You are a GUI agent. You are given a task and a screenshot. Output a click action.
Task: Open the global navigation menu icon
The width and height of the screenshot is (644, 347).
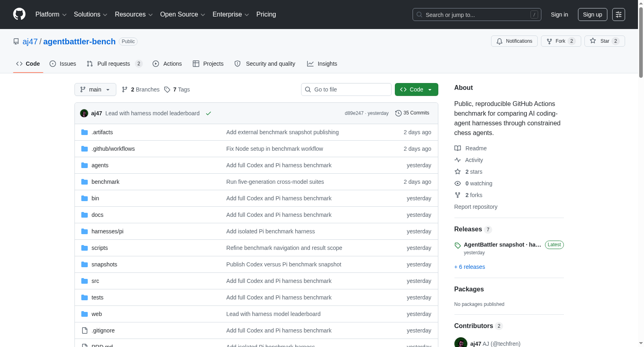click(x=619, y=15)
